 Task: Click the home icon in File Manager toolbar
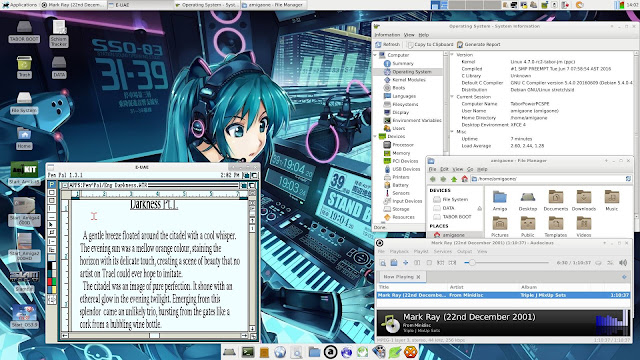[464, 179]
